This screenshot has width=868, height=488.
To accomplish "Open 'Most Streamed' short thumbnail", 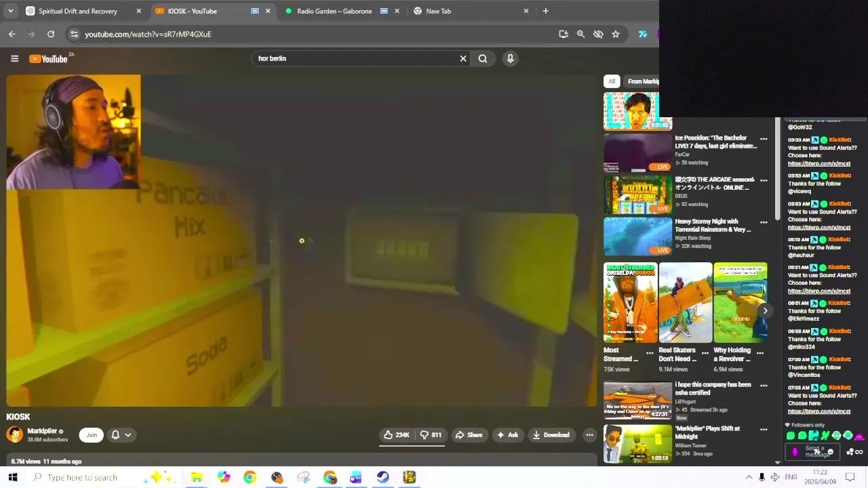I will pos(631,303).
